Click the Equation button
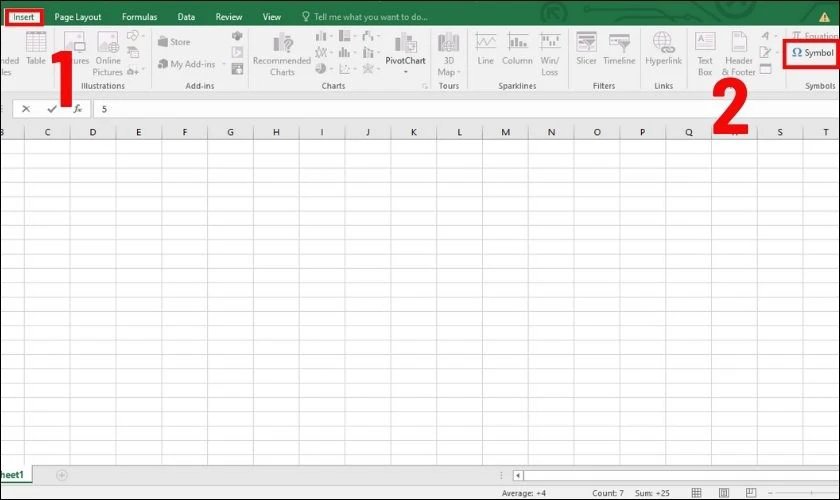 pos(815,36)
